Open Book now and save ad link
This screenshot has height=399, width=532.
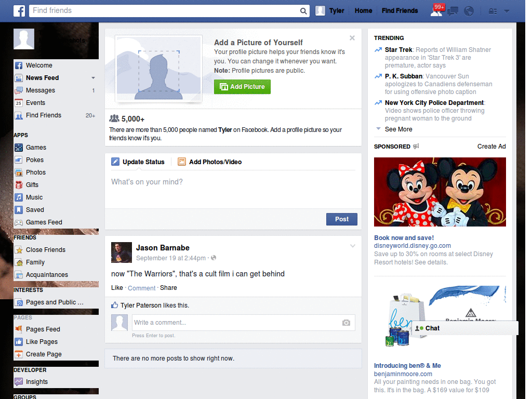404,238
